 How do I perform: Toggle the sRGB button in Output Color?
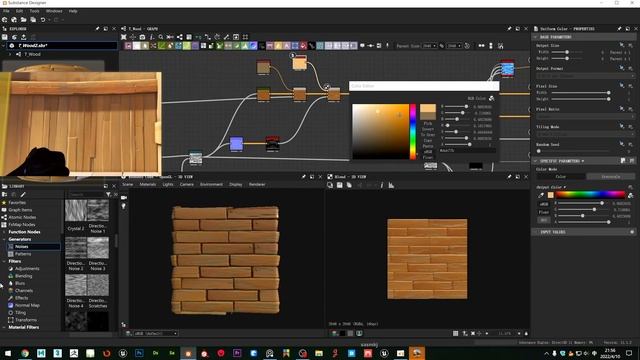pos(544,204)
